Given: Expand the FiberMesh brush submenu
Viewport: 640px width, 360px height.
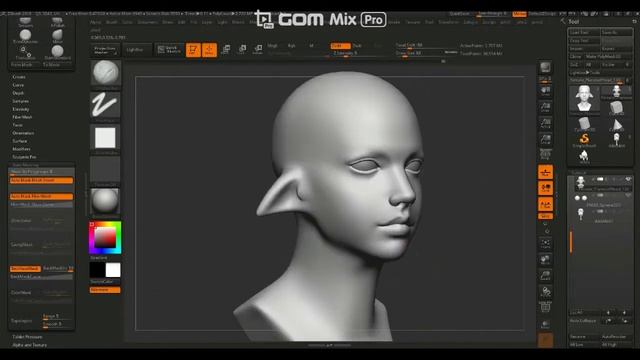Looking at the screenshot, I should pyautogui.click(x=22, y=117).
